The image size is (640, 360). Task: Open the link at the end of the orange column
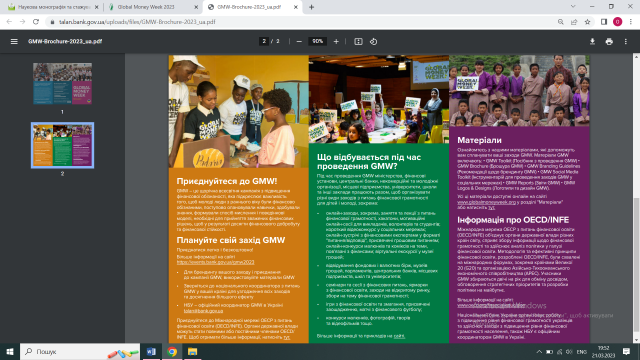tap(287, 338)
